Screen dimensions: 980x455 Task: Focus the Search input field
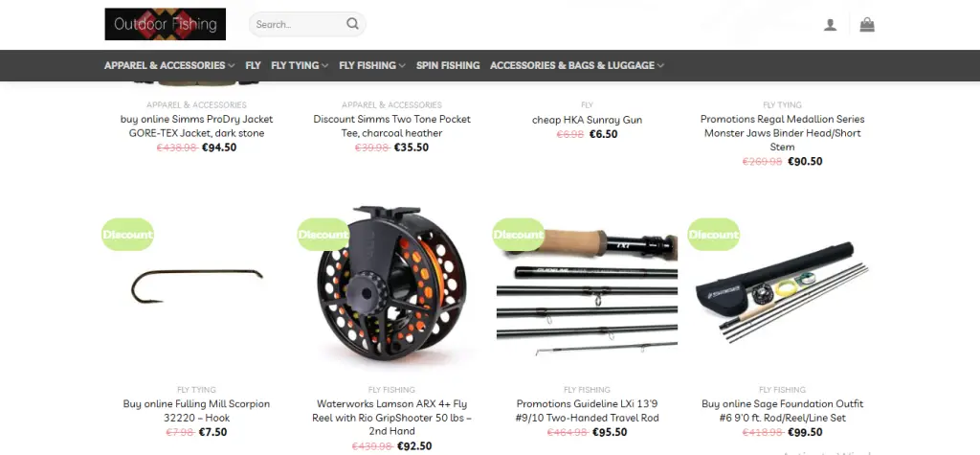pyautogui.click(x=299, y=24)
